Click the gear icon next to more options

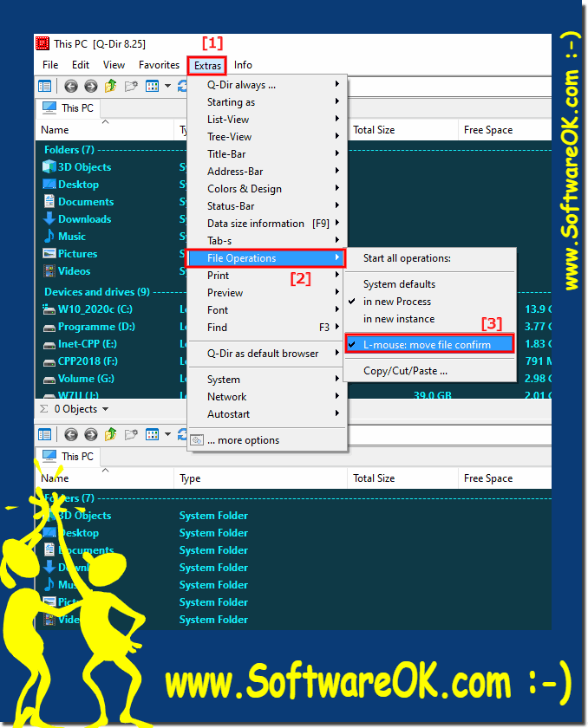coord(197,440)
